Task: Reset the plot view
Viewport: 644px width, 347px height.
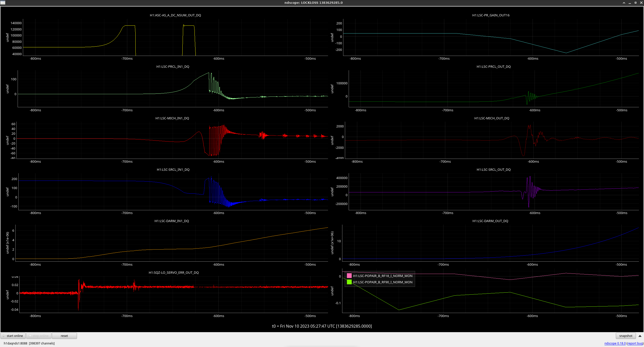Action: click(64, 336)
